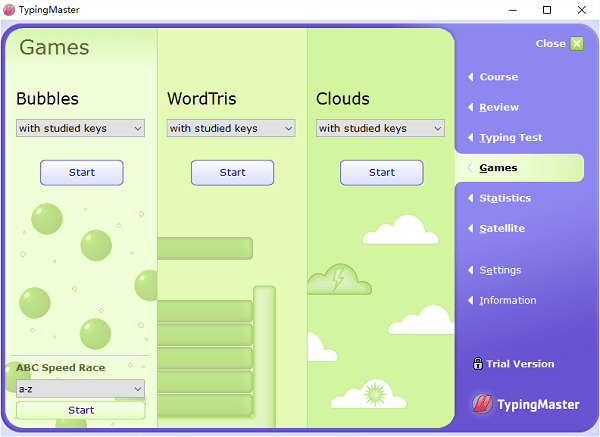Click the arrow icon beside Settings
The image size is (600, 437).
tap(470, 270)
